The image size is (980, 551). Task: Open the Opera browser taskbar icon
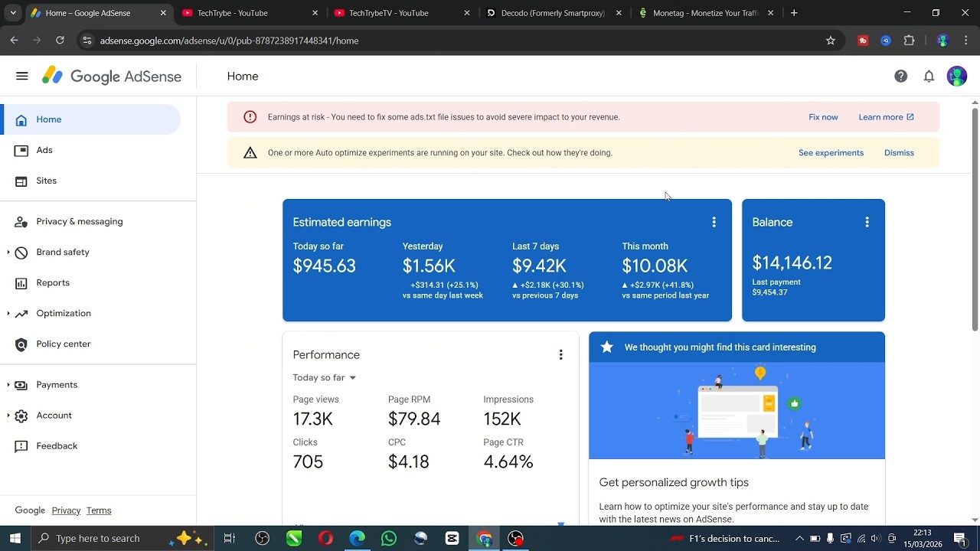coord(325,539)
